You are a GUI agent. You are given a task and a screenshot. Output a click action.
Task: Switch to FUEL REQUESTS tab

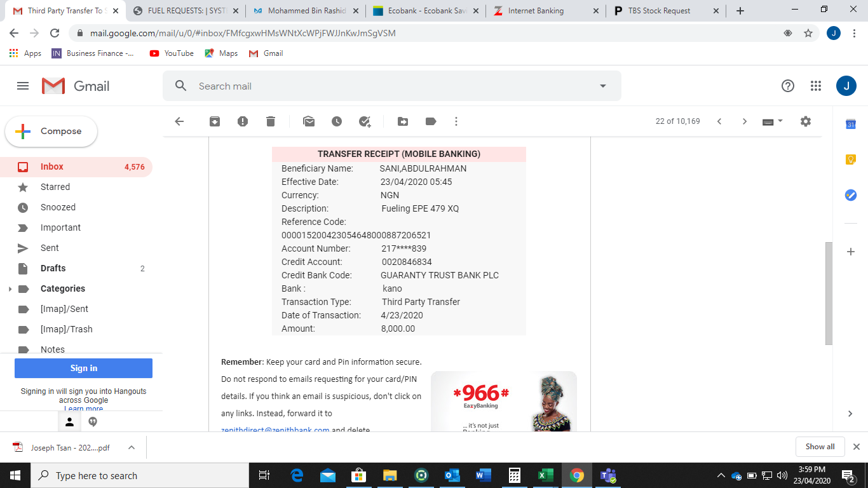[187, 11]
